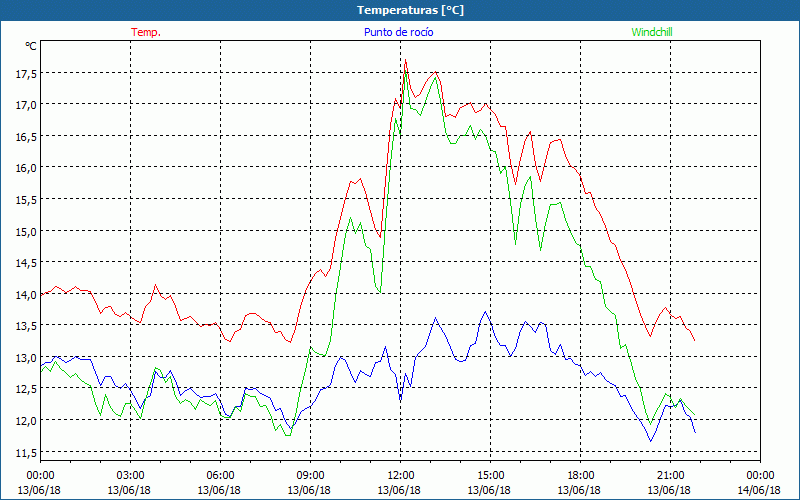Click the 17,0 y-axis value
This screenshot has height=500, width=800.
pos(27,106)
